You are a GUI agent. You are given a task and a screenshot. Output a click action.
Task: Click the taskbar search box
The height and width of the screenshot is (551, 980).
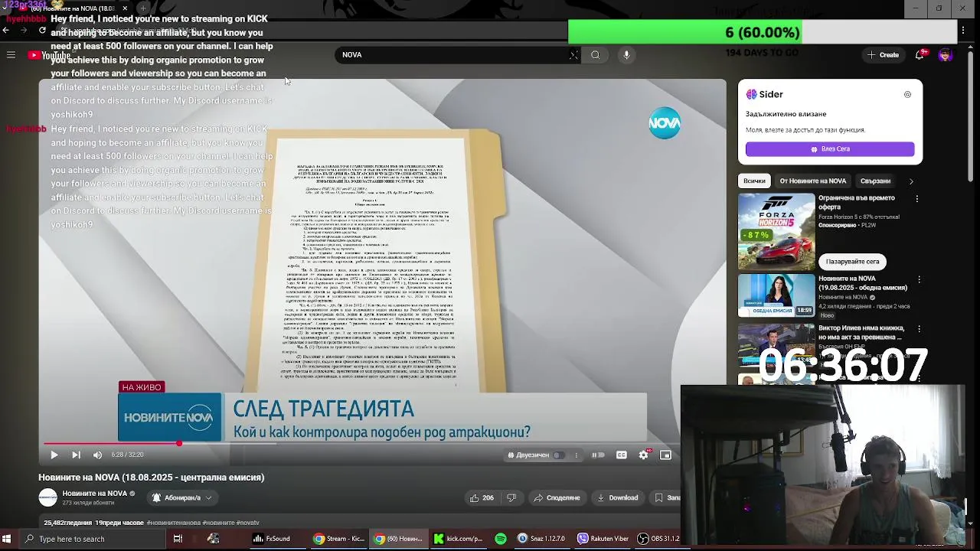click(x=92, y=539)
